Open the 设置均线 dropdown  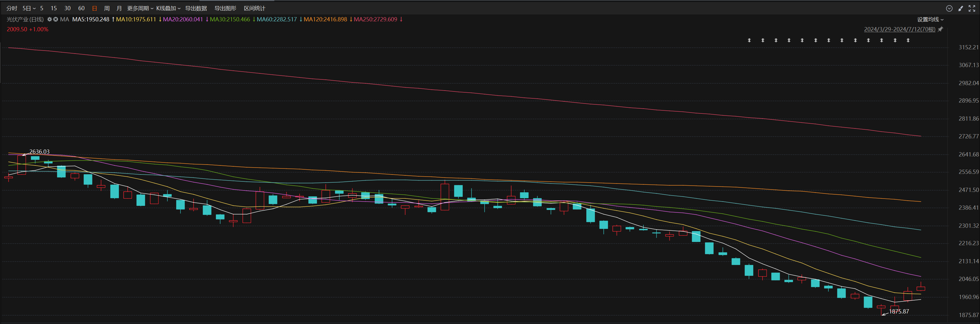[x=930, y=19]
